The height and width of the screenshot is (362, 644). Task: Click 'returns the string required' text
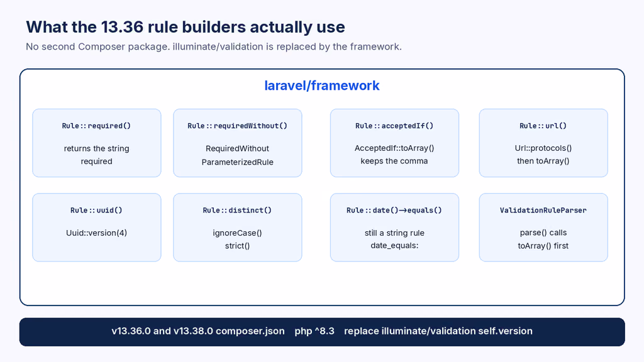point(96,155)
